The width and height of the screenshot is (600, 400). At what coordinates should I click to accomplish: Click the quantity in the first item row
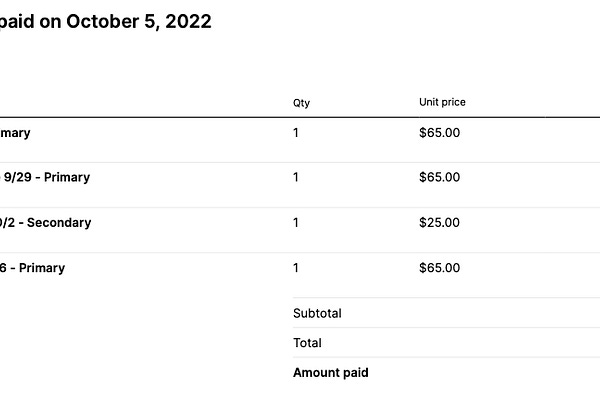296,132
